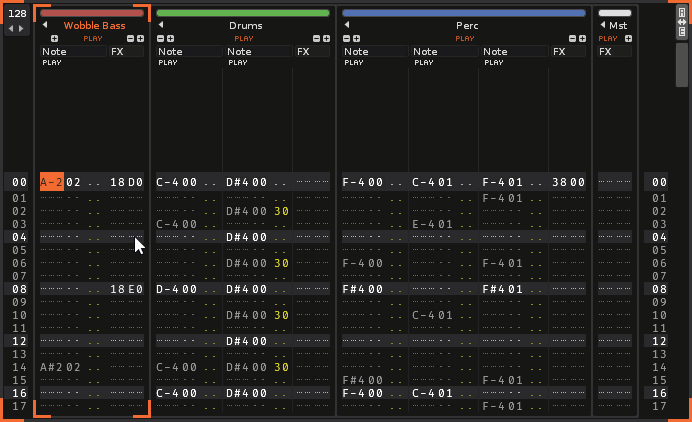Click the green Drums color bar
Viewport: 692px width, 422px height.
click(243, 13)
